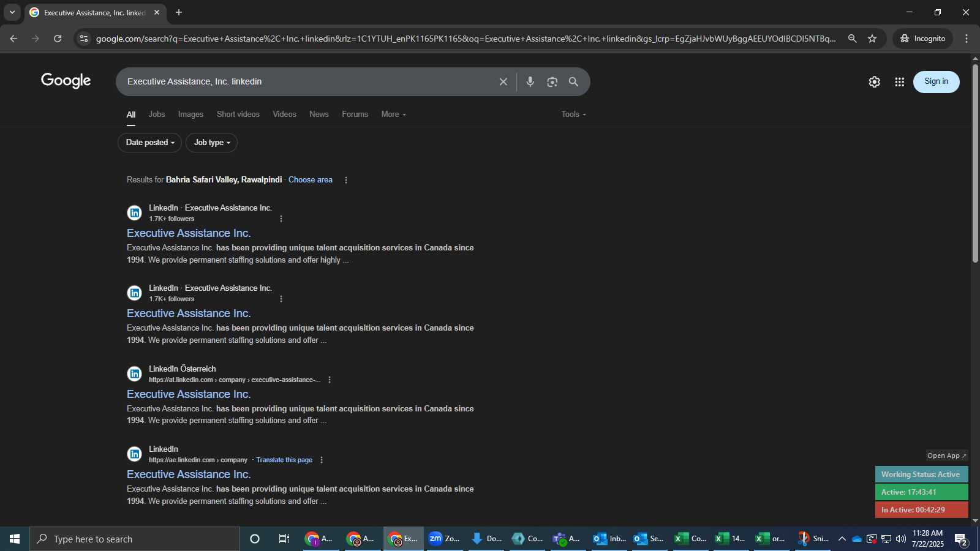
Task: Click the Active 17:43:41 timer
Action: pos(921,492)
